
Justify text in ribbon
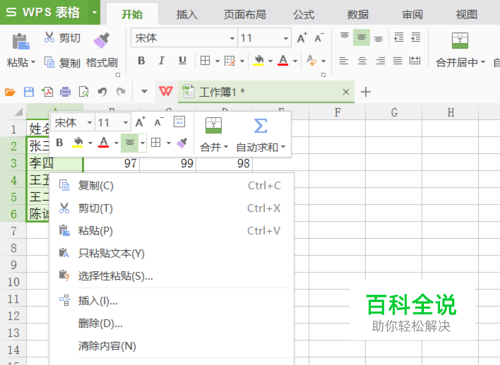[x=397, y=61]
